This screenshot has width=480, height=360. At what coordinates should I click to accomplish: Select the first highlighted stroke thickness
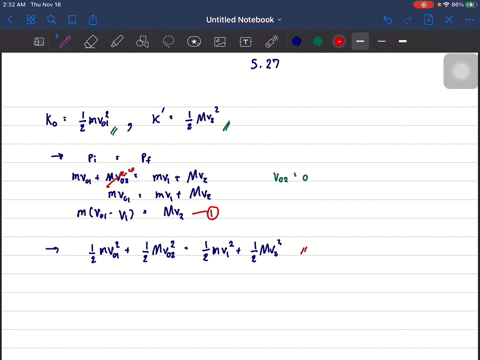pos(360,41)
